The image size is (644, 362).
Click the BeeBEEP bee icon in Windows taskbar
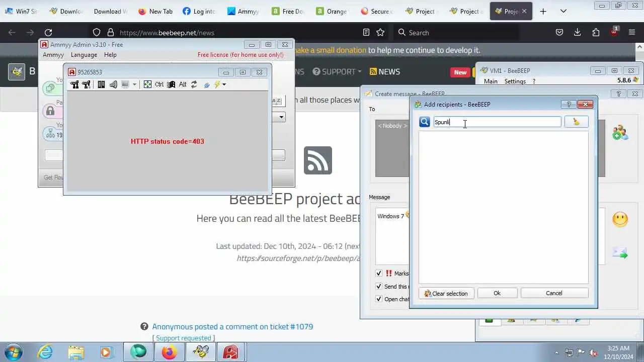pos(201,352)
